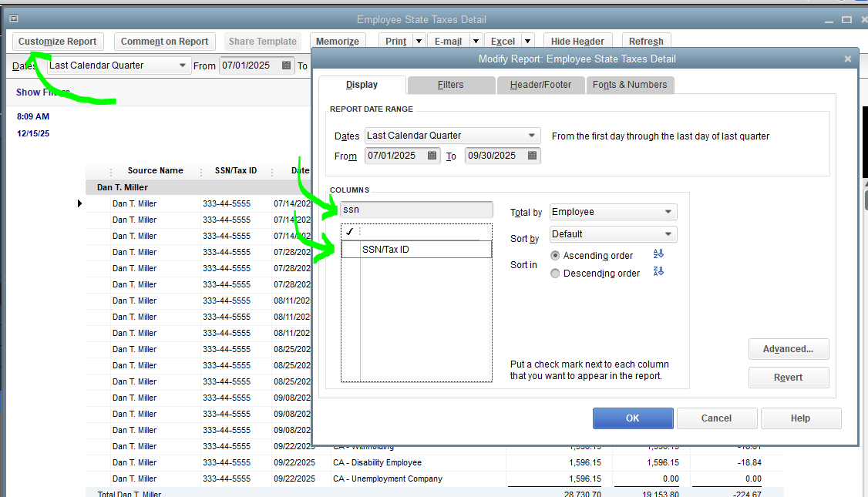The width and height of the screenshot is (868, 497).
Task: Click the Customize Report button
Action: click(x=58, y=42)
